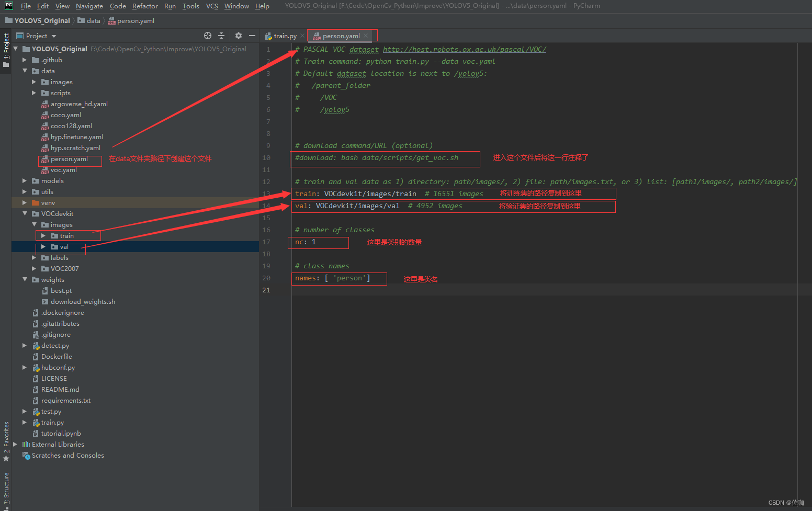Expand the models folder
Viewport: 812px width, 511px height.
(25, 180)
